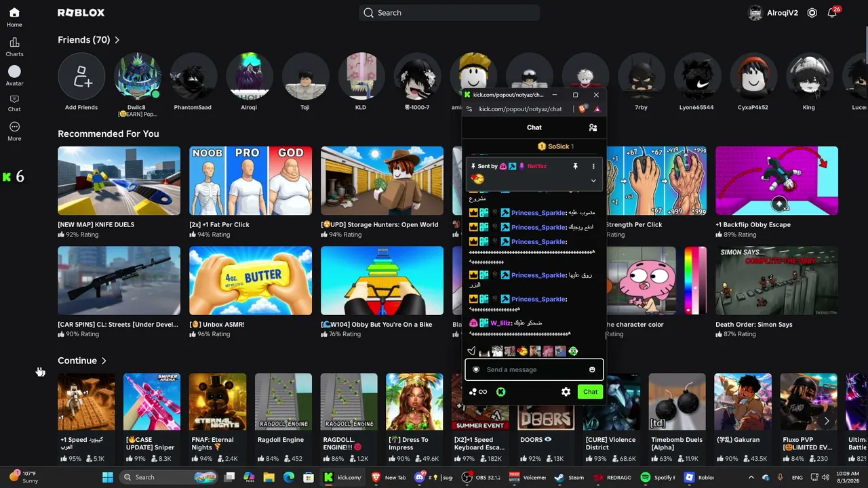Click the Windows taskbar Search box
868x488 pixels.
pyautogui.click(x=167, y=477)
